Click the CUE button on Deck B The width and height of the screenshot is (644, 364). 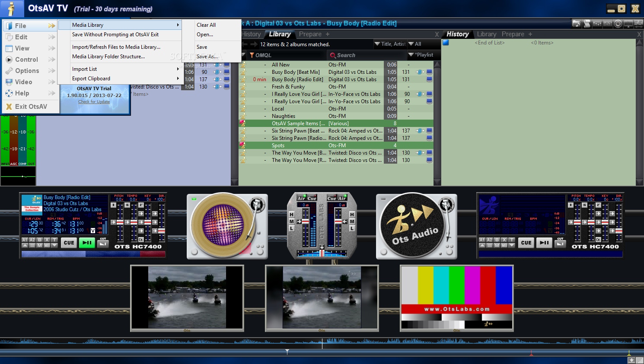click(x=526, y=243)
